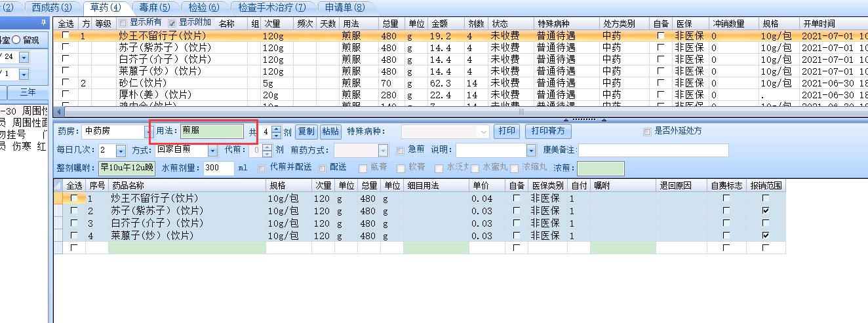Open the left panel date dropdown ending in 1
Viewport: 868px width, 323px height.
click(24, 73)
